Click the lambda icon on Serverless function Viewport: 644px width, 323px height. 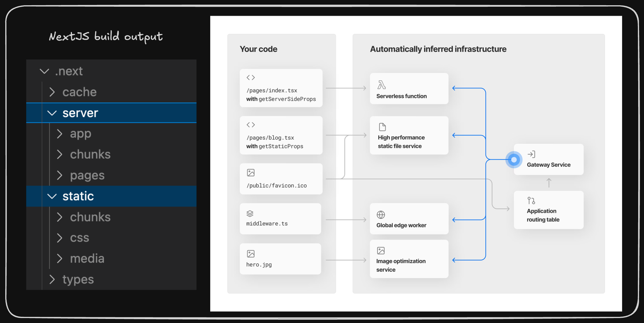pyautogui.click(x=382, y=85)
